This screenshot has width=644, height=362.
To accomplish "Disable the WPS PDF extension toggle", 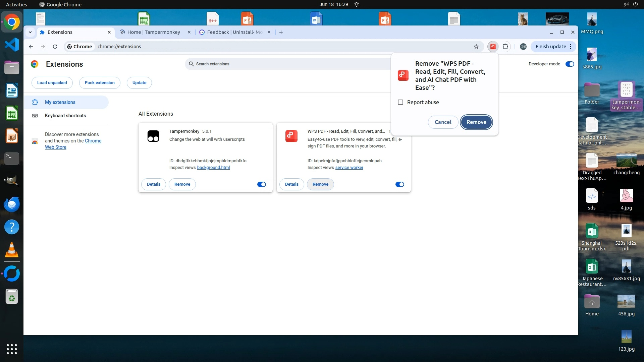I will click(x=399, y=184).
